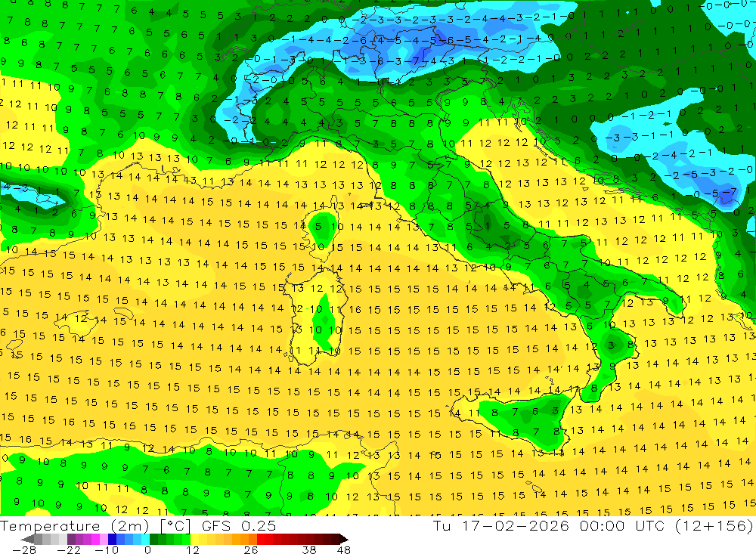756x554 pixels.
Task: Click the dark purple segment of the legend color bar
Action: [71, 539]
